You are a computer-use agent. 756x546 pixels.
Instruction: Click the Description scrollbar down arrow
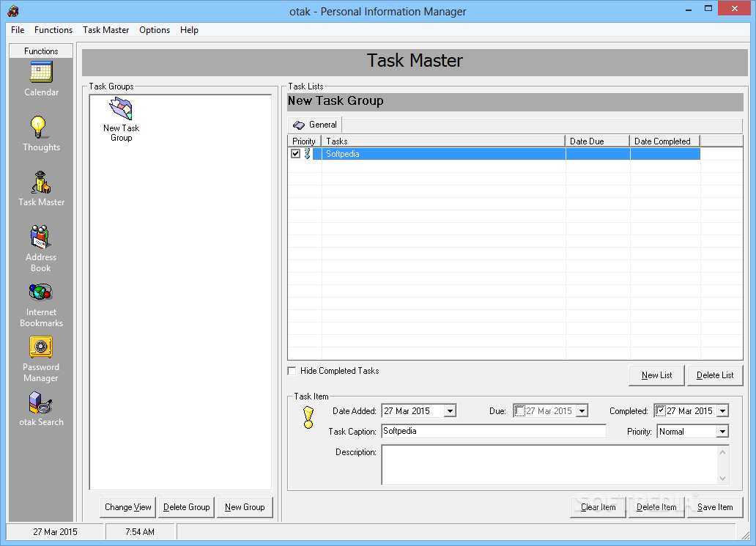tap(722, 479)
